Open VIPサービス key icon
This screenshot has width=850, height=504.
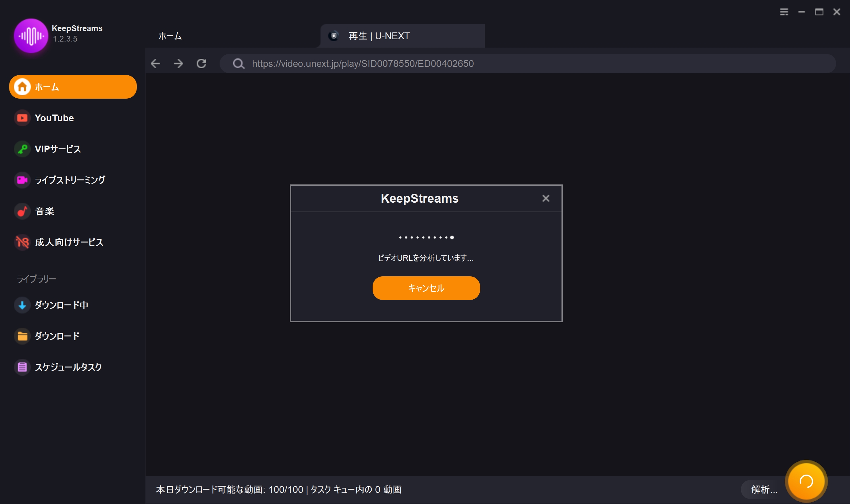point(22,149)
